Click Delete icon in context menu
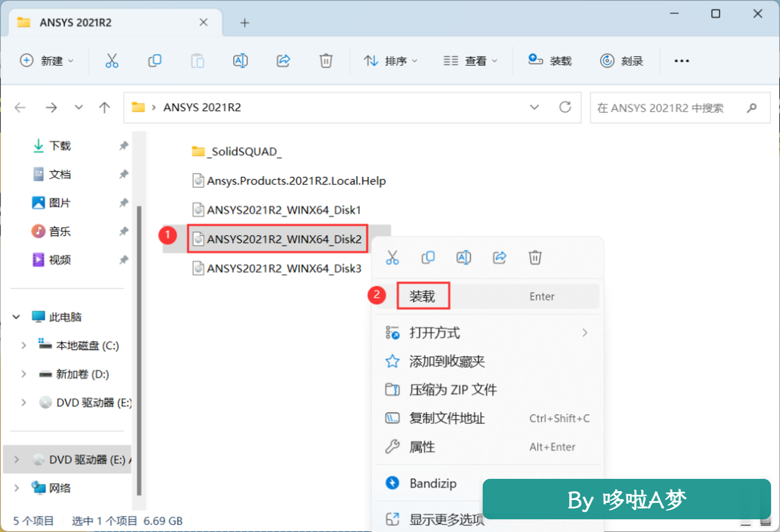Screen dimensions: 780x532 coord(535,257)
